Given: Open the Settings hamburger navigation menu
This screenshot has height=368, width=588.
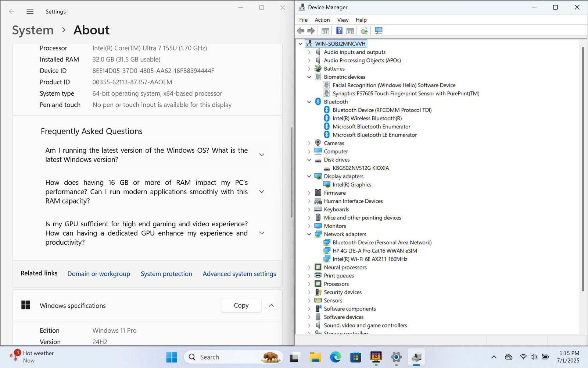Looking at the screenshot, I should click(30, 11).
